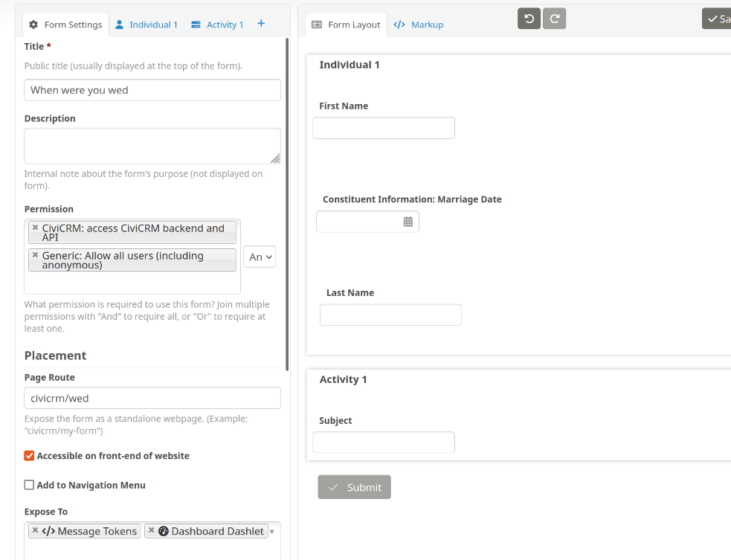
Task: Click the Subject field label
Action: pos(335,421)
